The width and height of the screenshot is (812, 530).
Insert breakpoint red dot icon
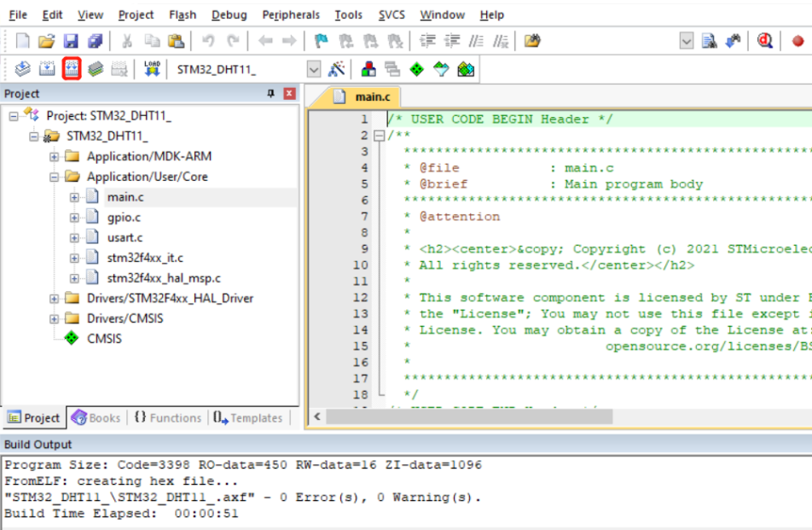798,41
